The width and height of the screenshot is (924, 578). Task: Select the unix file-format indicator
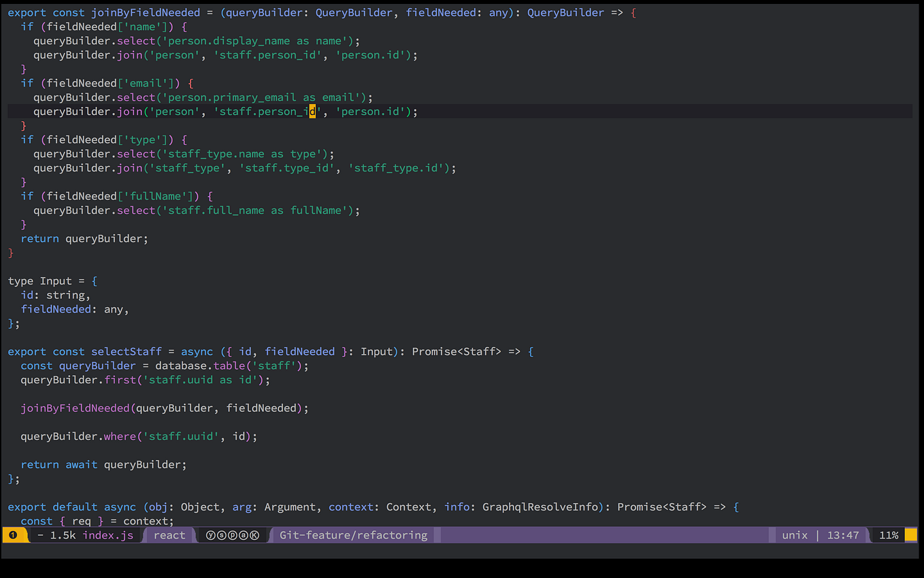794,535
